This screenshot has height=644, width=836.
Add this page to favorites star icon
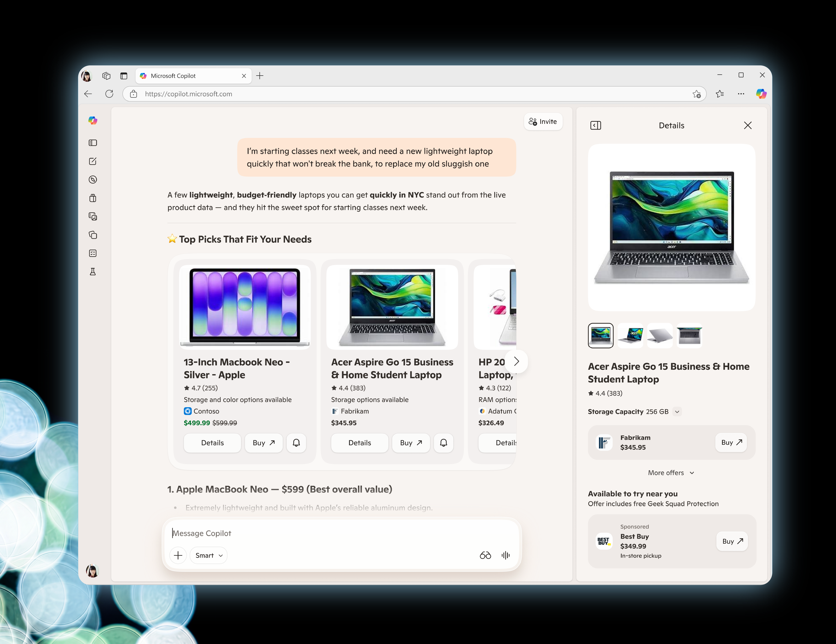[697, 94]
